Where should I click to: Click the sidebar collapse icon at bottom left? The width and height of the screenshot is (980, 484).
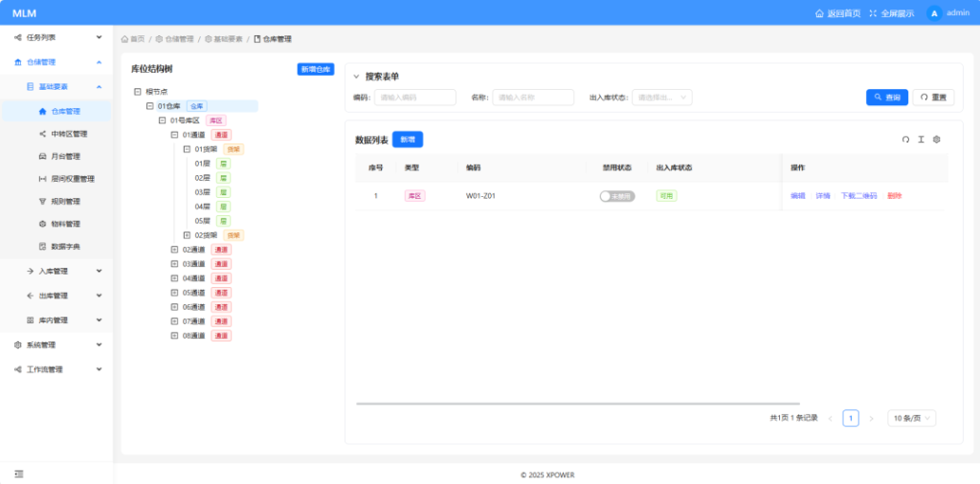coord(19,473)
